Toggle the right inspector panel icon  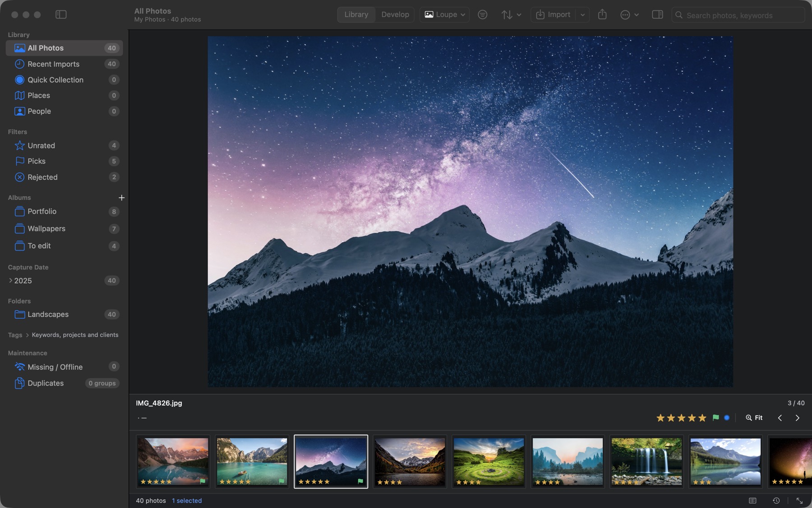click(x=657, y=14)
